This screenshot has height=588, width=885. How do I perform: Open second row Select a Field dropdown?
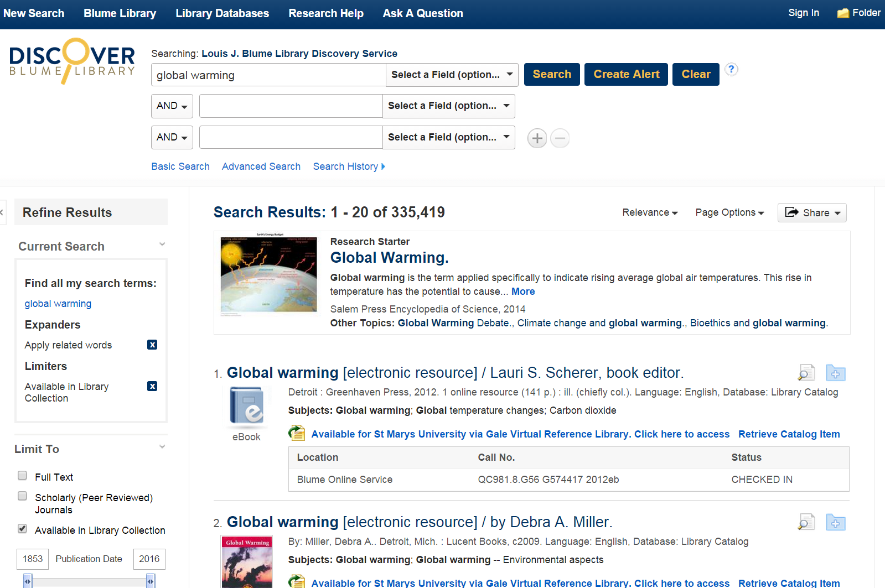pos(449,106)
